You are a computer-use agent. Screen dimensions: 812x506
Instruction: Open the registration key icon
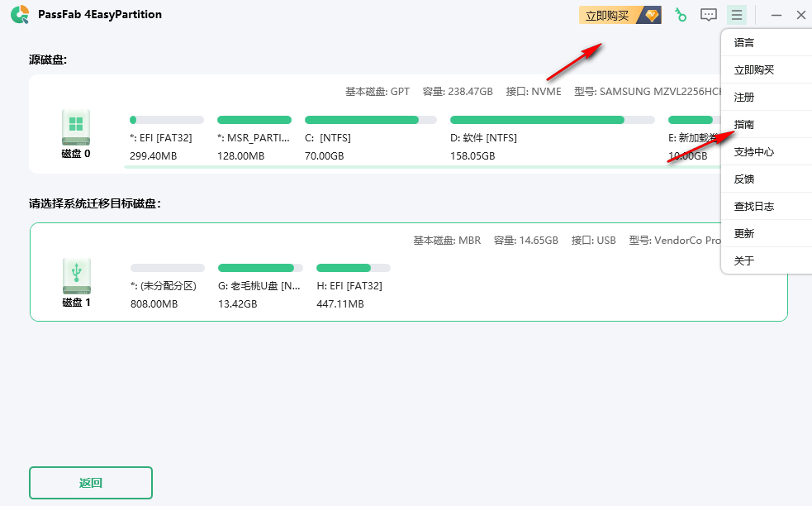click(681, 15)
